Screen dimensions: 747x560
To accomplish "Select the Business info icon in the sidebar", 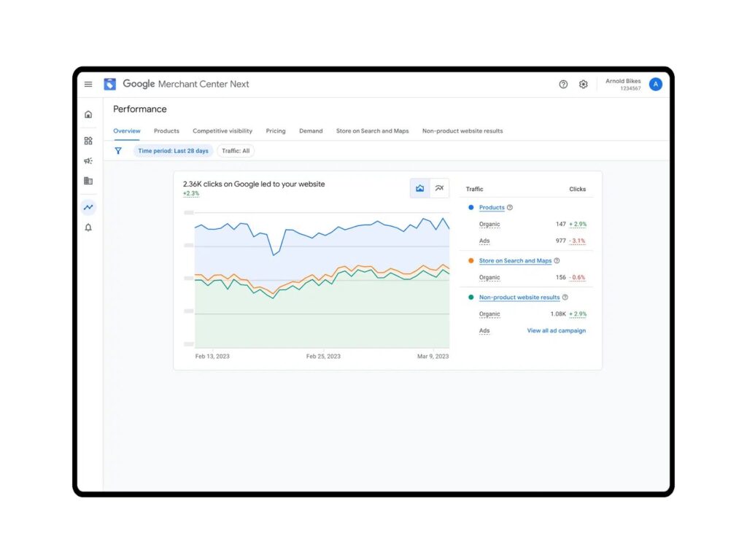I will pyautogui.click(x=88, y=180).
